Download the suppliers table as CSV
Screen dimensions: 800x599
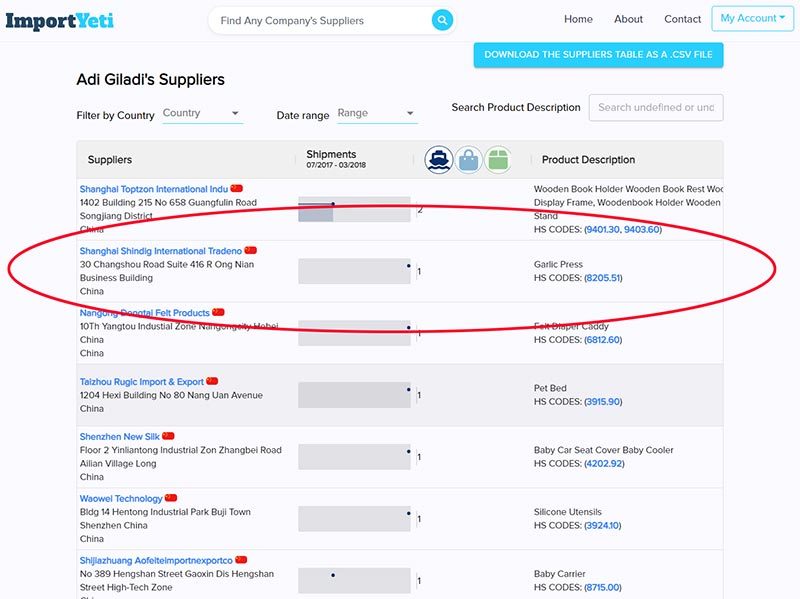click(598, 55)
